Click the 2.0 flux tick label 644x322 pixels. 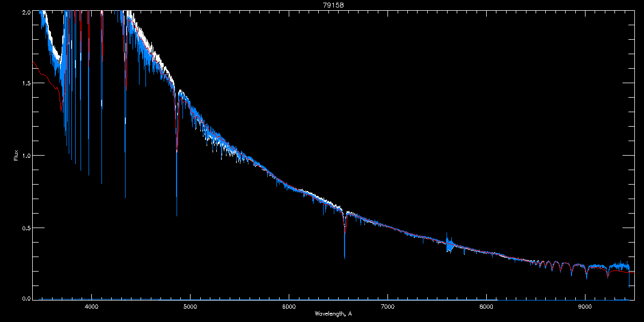[x=25, y=11]
